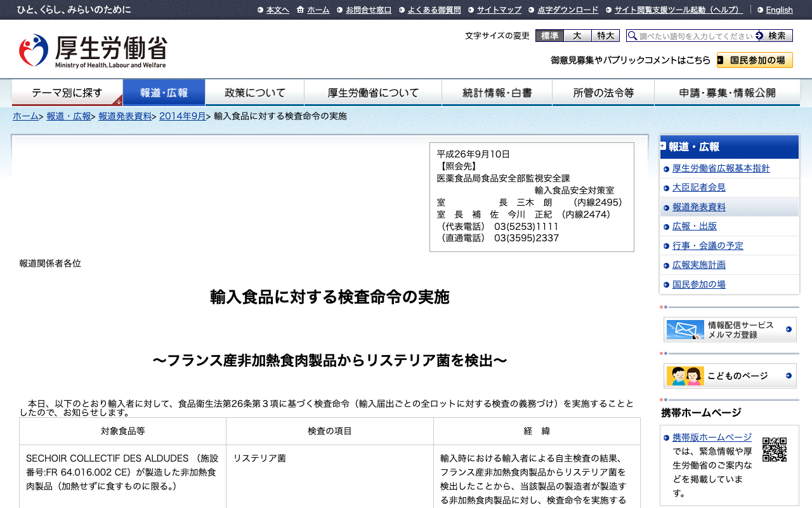Screen dimensions: 812x508
Task: Select 厚生労働省について navigation tab
Action: click(x=373, y=93)
